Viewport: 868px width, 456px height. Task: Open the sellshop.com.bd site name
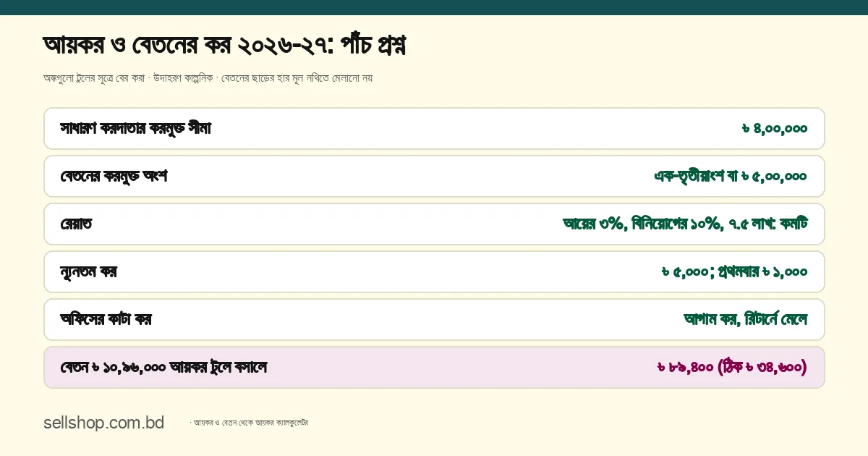[103, 423]
